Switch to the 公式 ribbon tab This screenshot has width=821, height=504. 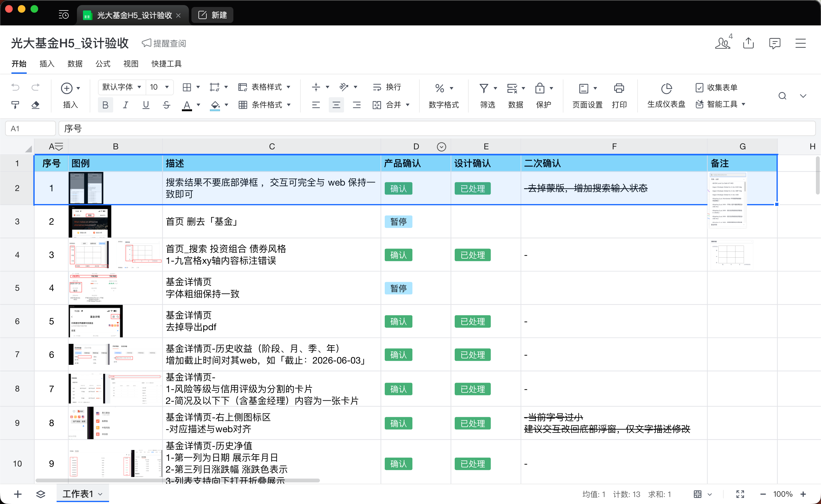[103, 64]
